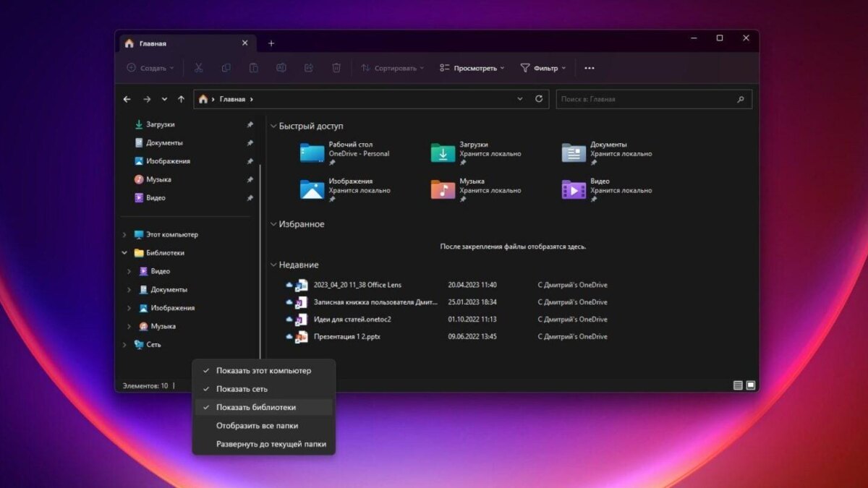
Task: Click the Copy icon in the toolbar
Action: pyautogui.click(x=226, y=67)
